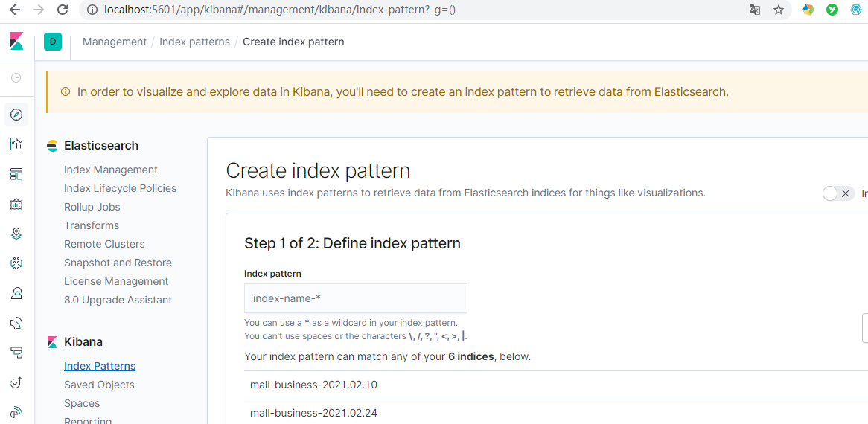This screenshot has width=868, height=424.
Task: Show recently viewed items clock icon
Action: coord(16,77)
